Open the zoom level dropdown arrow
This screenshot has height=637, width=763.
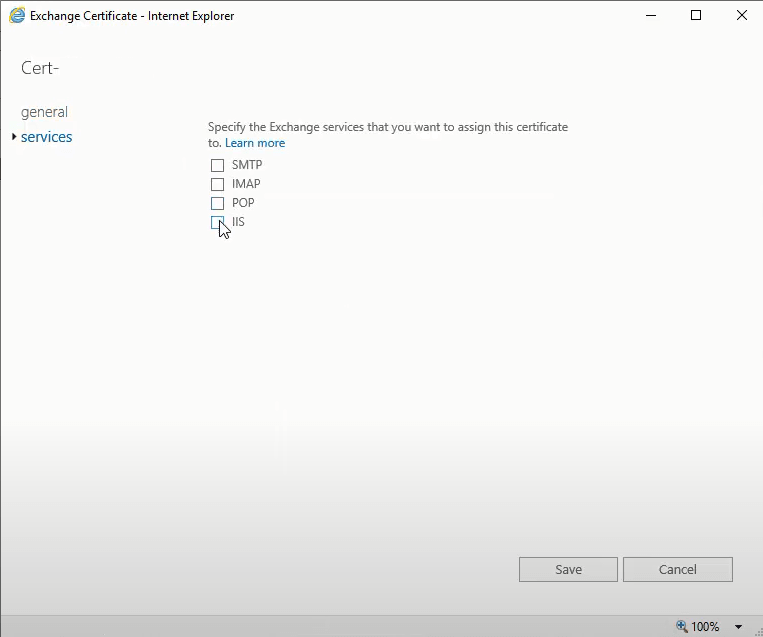(739, 627)
